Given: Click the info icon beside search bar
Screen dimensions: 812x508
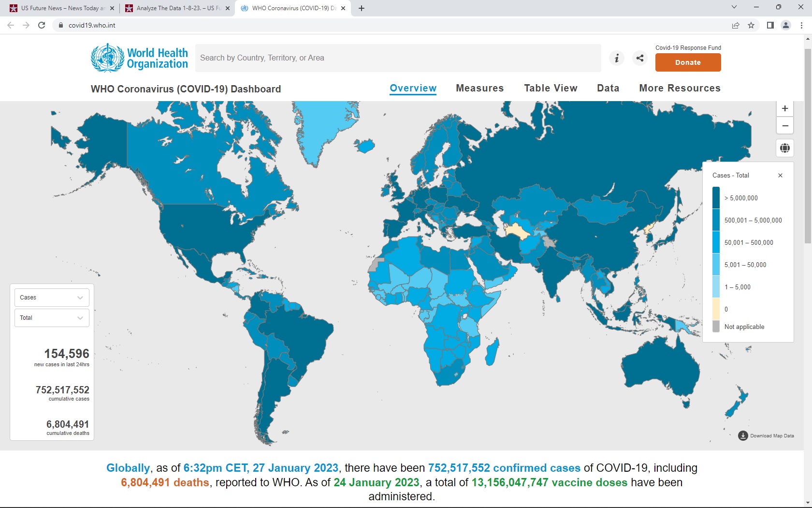Looking at the screenshot, I should [x=616, y=58].
